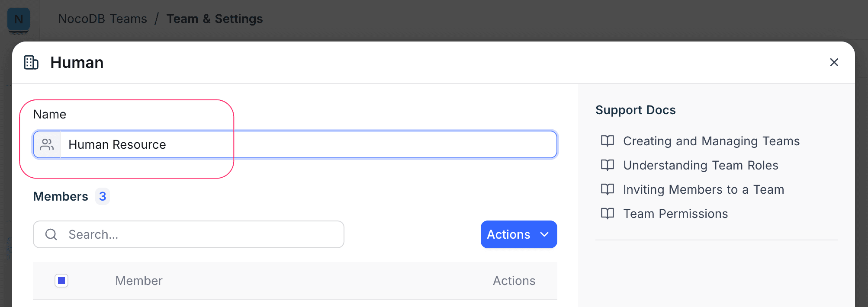Image resolution: width=868 pixels, height=307 pixels.
Task: Open the blue Actions dropdown
Action: [x=509, y=234]
